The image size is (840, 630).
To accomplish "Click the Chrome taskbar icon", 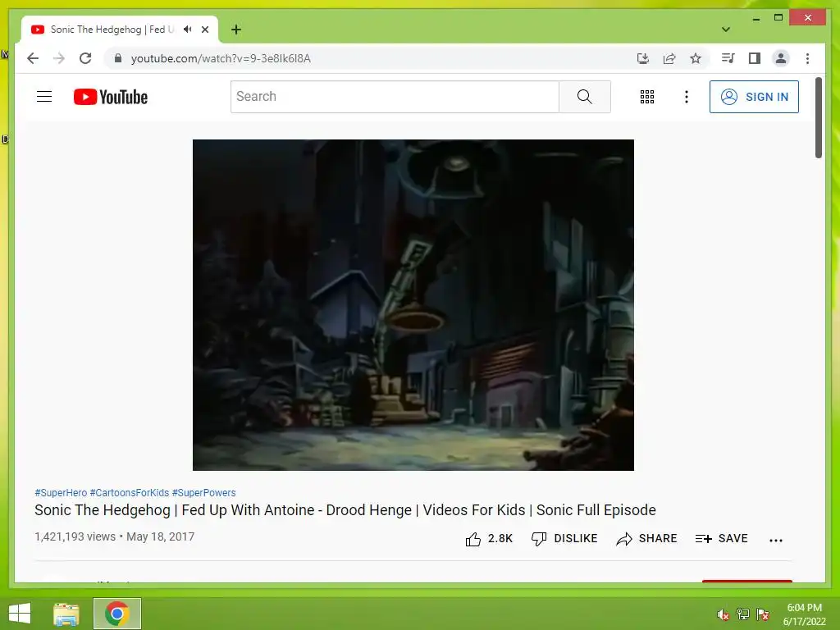I will [116, 614].
